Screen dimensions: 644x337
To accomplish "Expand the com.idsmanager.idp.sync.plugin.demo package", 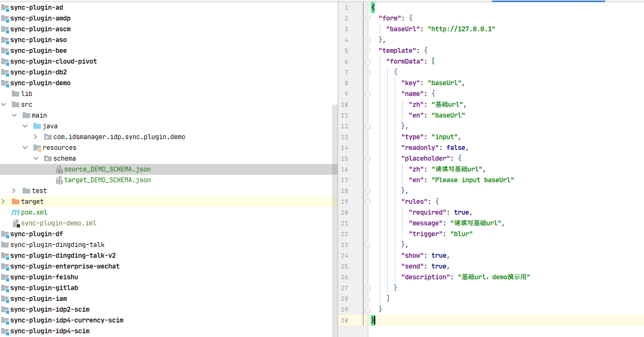I will pyautogui.click(x=36, y=137).
